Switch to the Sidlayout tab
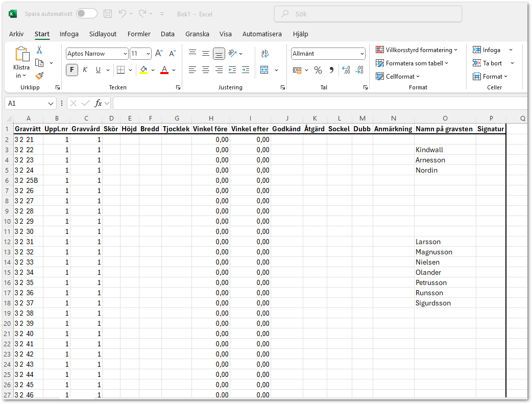The width and height of the screenshot is (532, 404). pyautogui.click(x=103, y=34)
